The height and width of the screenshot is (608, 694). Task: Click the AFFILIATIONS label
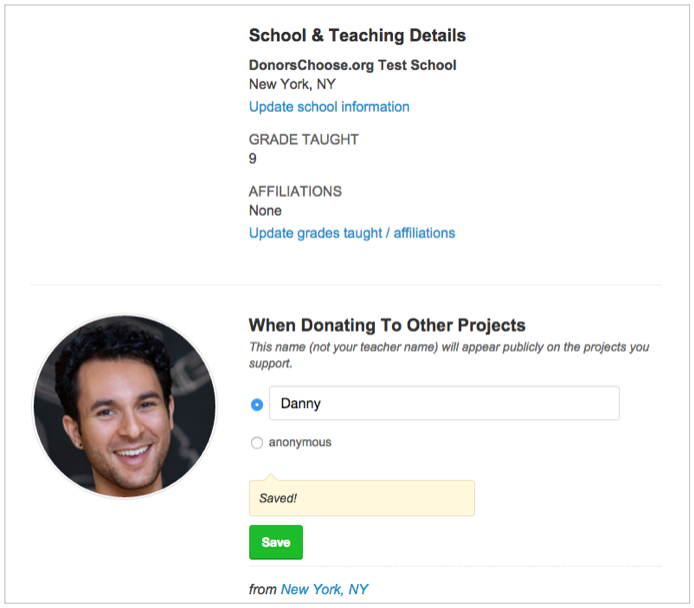tap(295, 191)
